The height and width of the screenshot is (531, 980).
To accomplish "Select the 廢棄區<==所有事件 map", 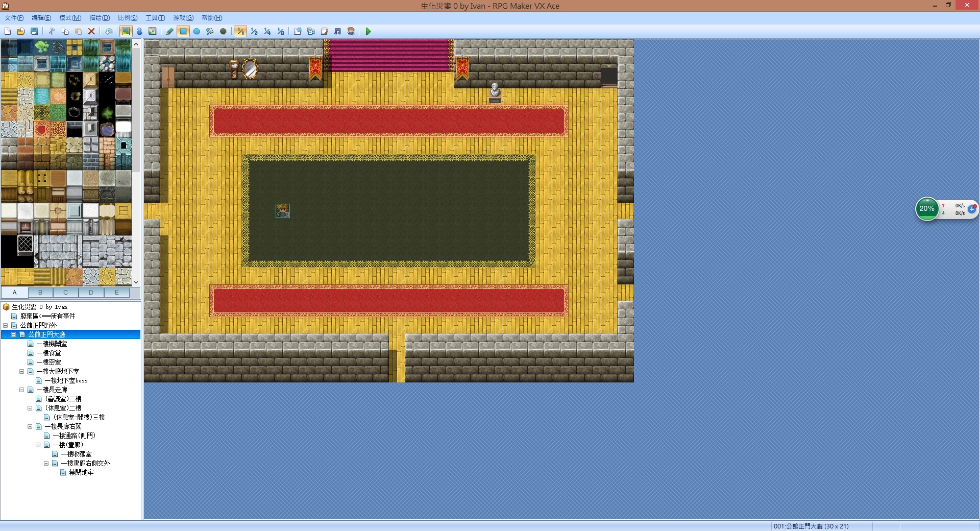I will tap(47, 316).
